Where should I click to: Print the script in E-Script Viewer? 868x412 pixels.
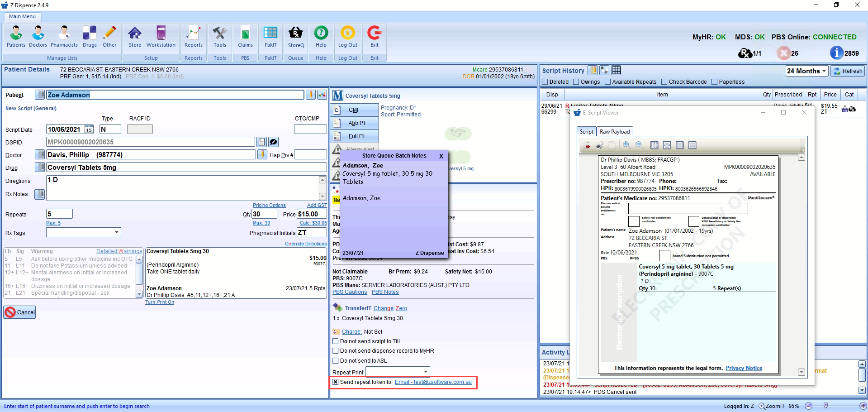pos(599,145)
